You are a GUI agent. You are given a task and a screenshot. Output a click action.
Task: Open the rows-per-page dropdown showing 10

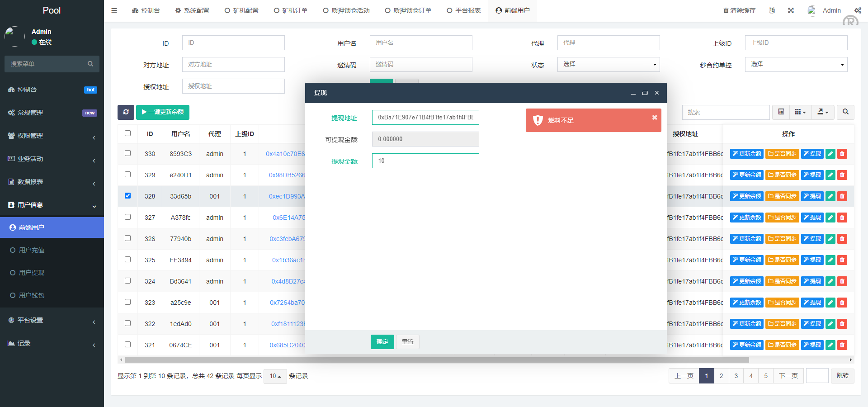(275, 376)
